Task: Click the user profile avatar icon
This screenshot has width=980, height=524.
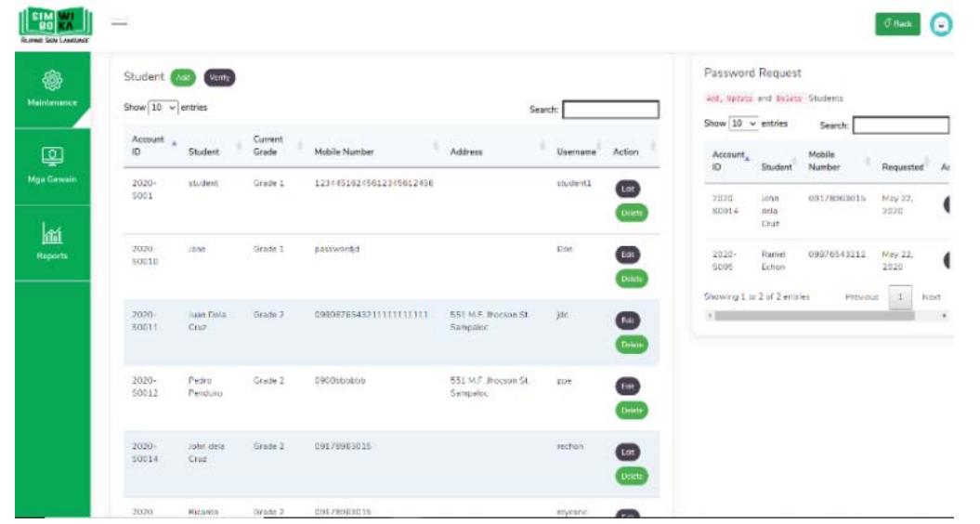Action: pyautogui.click(x=941, y=24)
